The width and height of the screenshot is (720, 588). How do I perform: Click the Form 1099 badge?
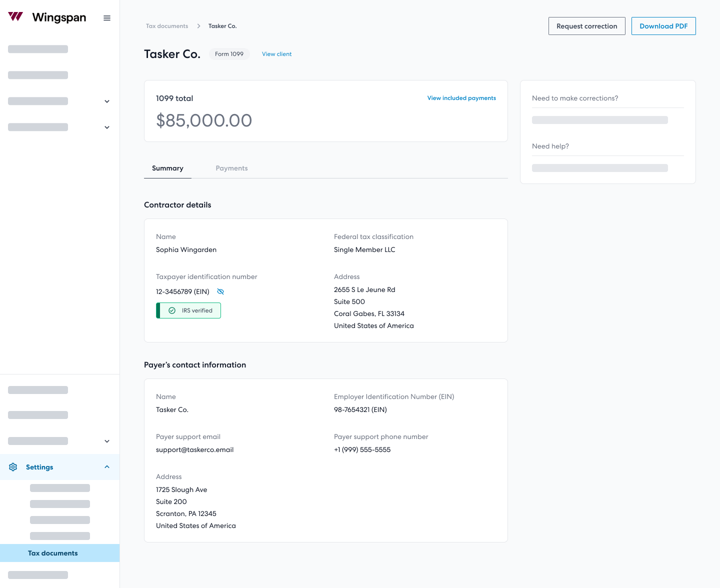coord(229,54)
